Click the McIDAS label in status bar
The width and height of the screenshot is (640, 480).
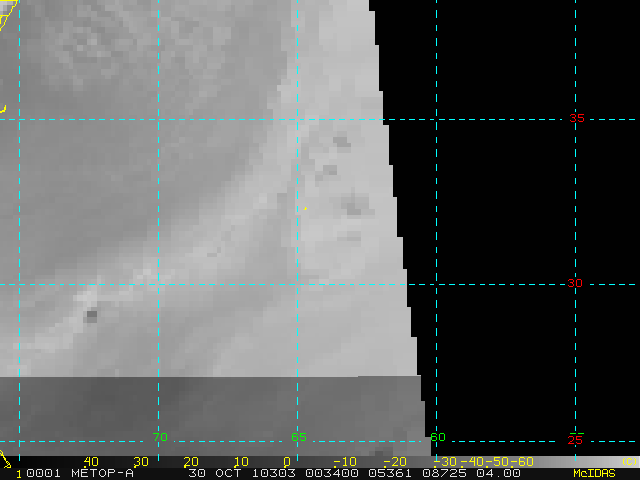[x=594, y=473]
